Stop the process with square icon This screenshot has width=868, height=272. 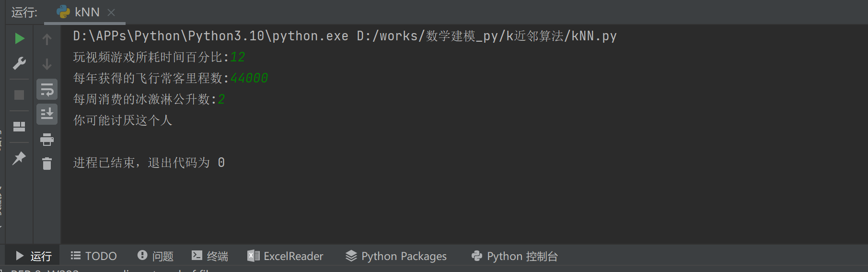pyautogui.click(x=19, y=95)
